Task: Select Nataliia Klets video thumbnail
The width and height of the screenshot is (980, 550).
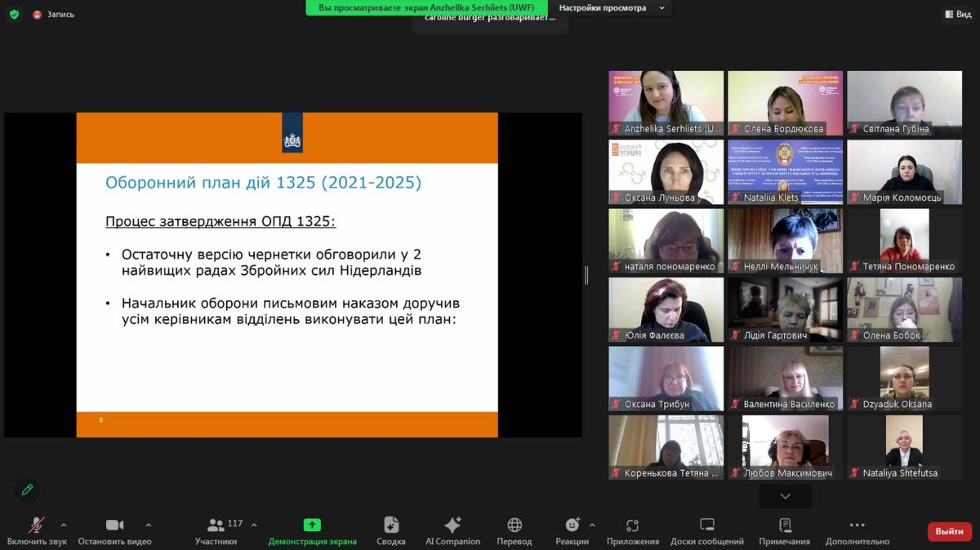Action: [x=786, y=172]
